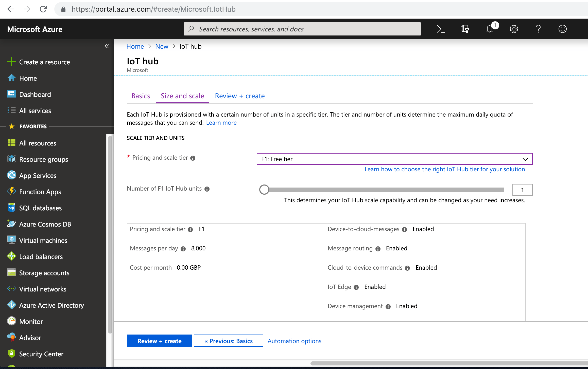Viewport: 588px width, 369px height.
Task: Switch to the Basics tab
Action: coord(141,96)
